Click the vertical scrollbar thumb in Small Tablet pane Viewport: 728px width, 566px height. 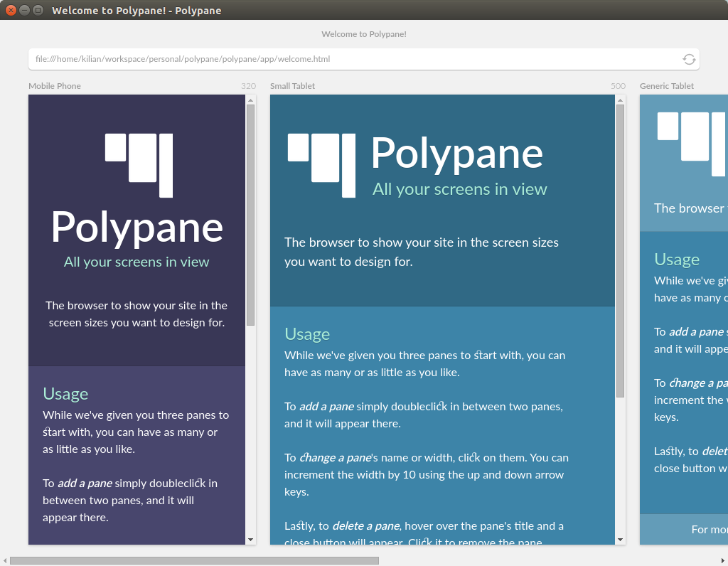pyautogui.click(x=620, y=251)
